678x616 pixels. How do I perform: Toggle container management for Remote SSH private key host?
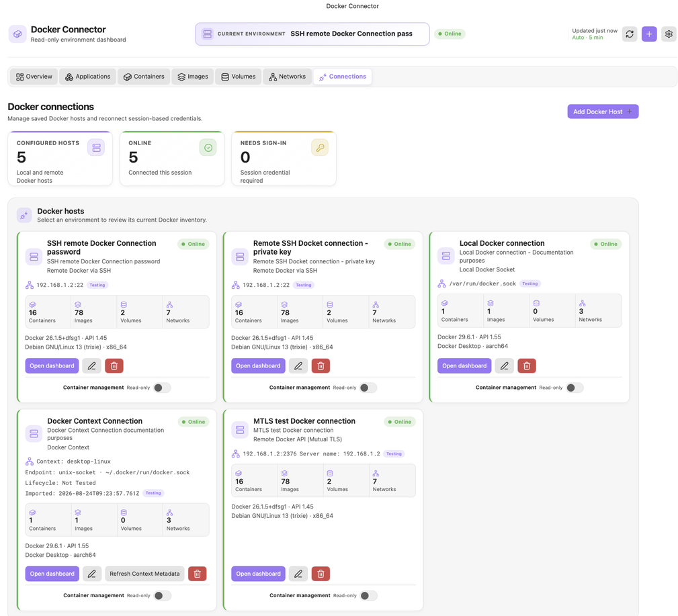click(x=368, y=388)
